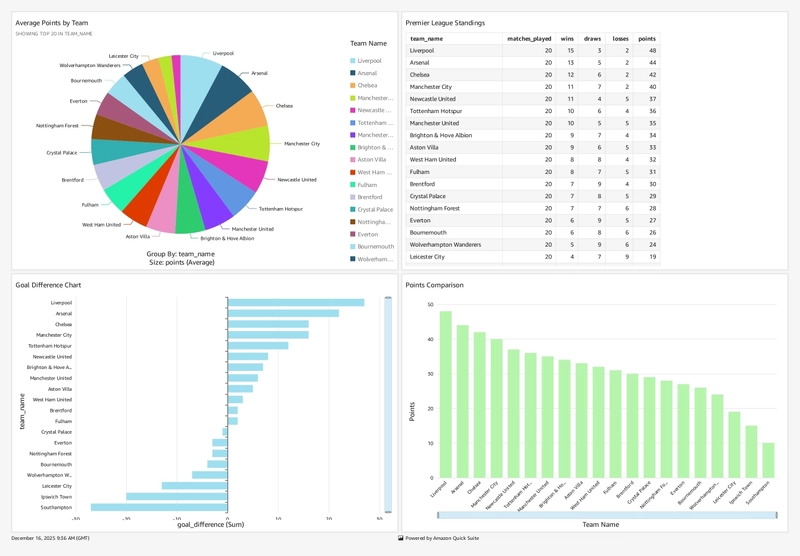Image resolution: width=800 pixels, height=556 pixels.
Task: Click the Goal Difference Chart vertical scrollbar
Action: point(388,405)
